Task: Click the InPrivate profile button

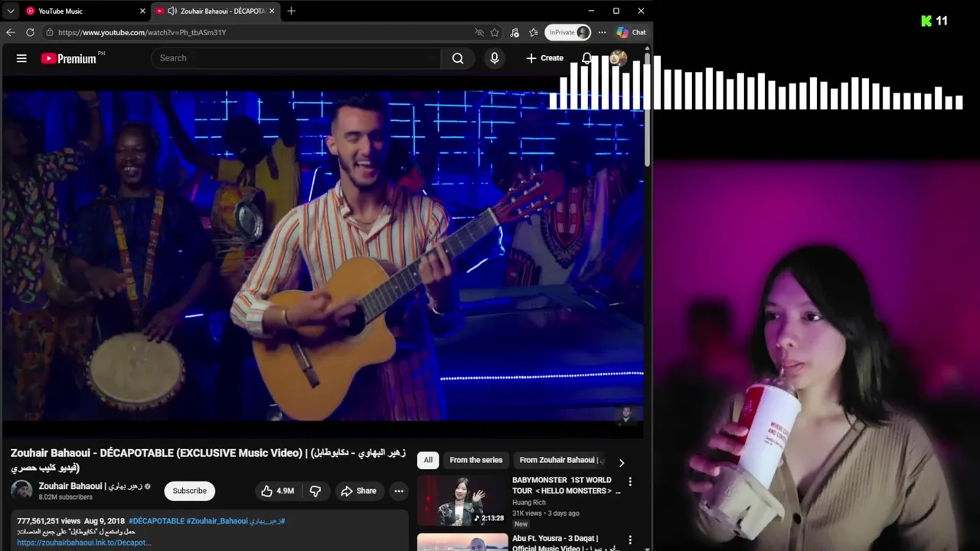Action: coord(568,32)
